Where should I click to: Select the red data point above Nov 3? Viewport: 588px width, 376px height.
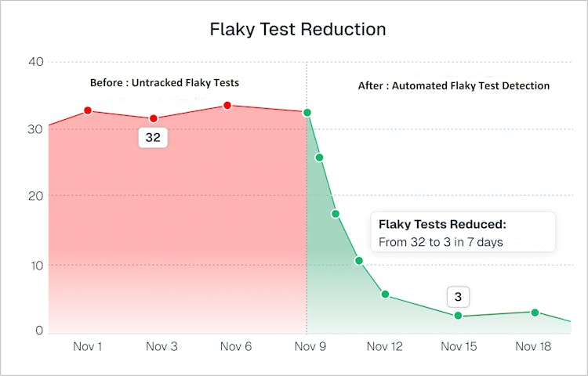(x=154, y=118)
